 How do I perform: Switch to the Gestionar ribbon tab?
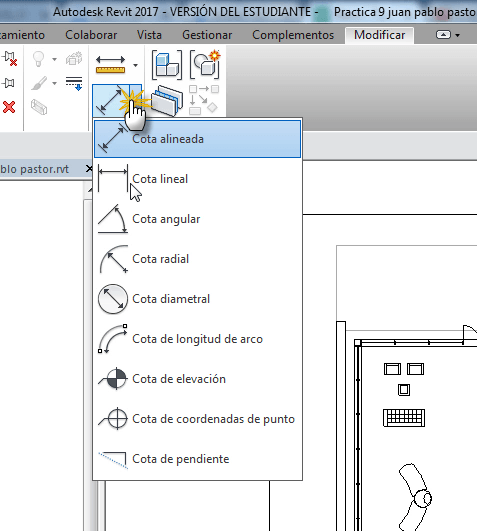click(207, 35)
